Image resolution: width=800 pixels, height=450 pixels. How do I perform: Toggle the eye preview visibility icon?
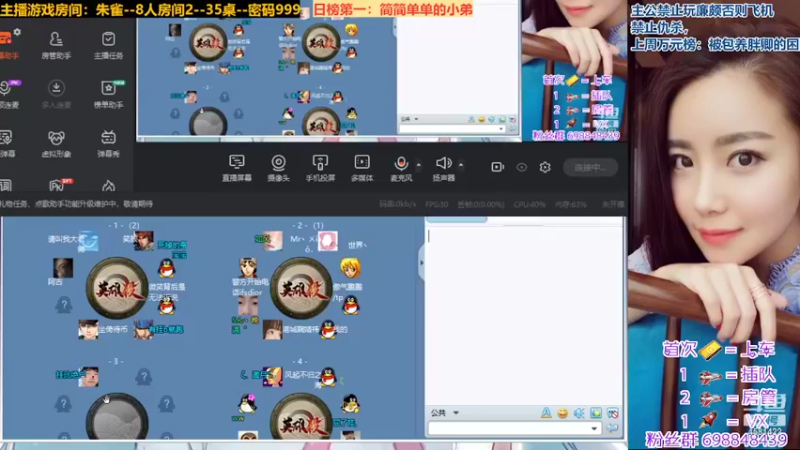pyautogui.click(x=521, y=167)
